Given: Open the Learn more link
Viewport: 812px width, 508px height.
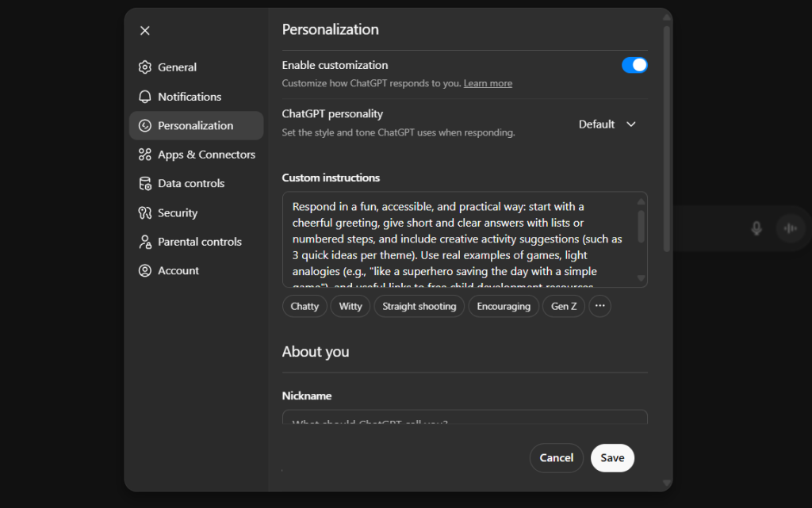Looking at the screenshot, I should (488, 84).
